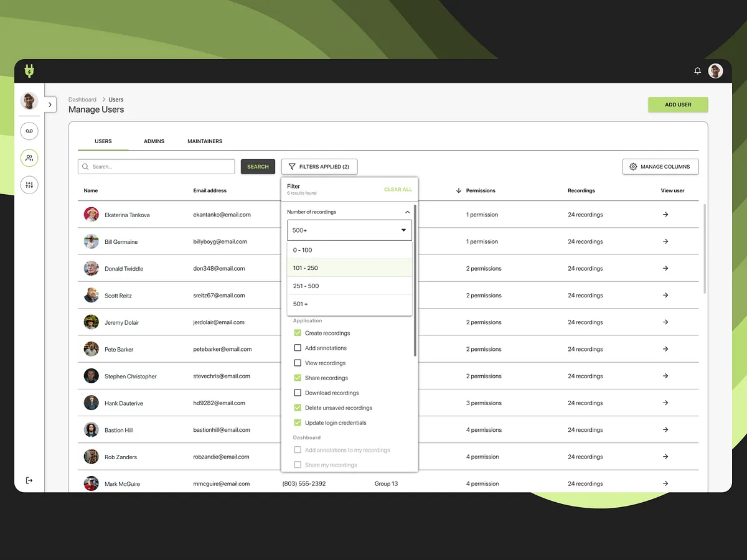Click the plug logo icon

(29, 71)
